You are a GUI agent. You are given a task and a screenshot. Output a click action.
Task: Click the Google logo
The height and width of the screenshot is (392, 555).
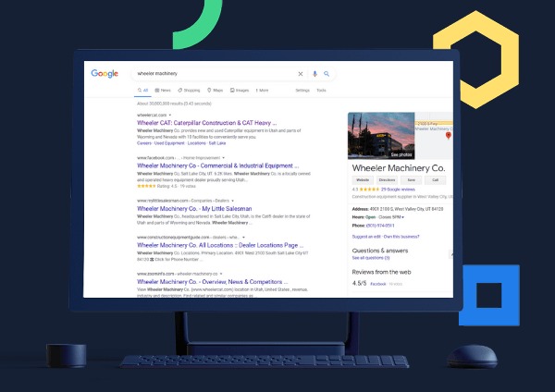click(104, 73)
